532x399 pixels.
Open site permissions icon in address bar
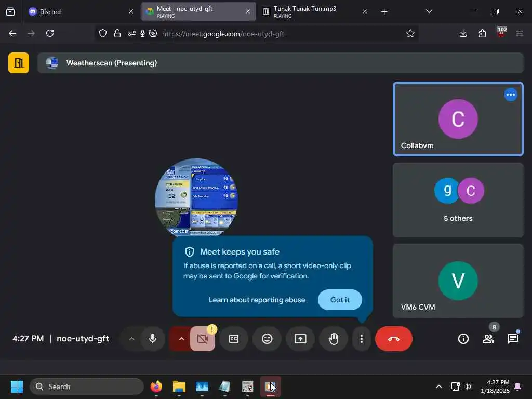tap(131, 33)
